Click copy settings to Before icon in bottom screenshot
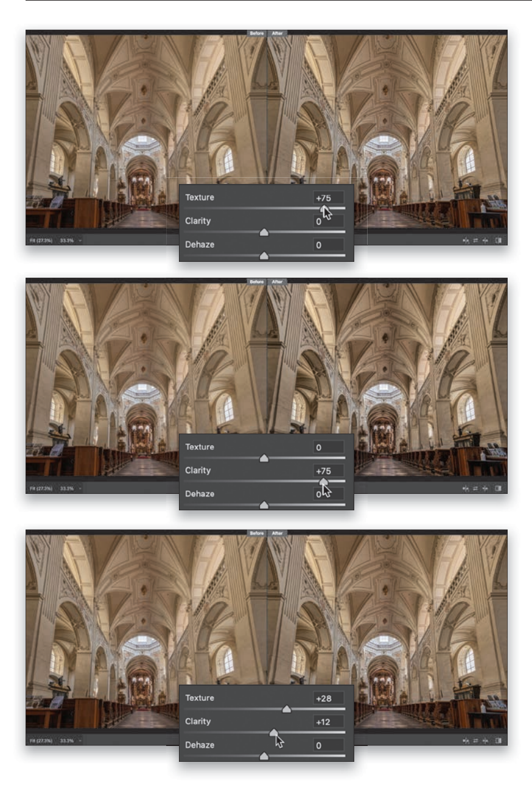This screenshot has width=532, height=788. 485,741
